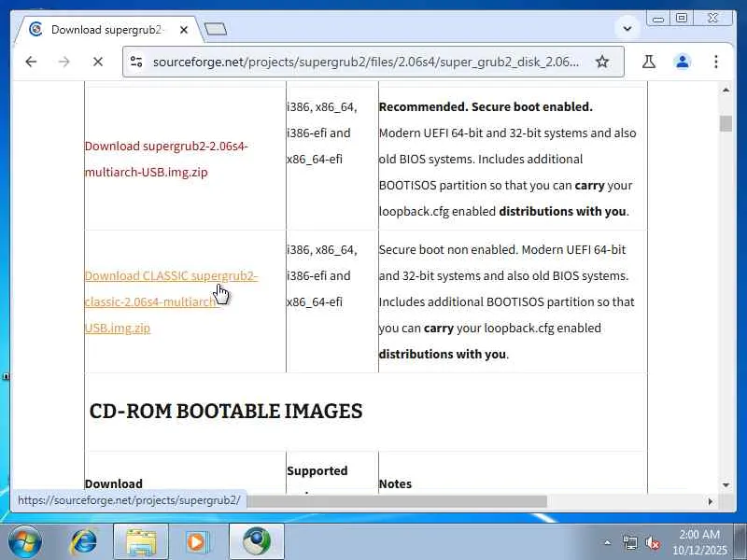Screen dimensions: 747x560
Task: Bookmark this page with the star
Action: coord(602,62)
